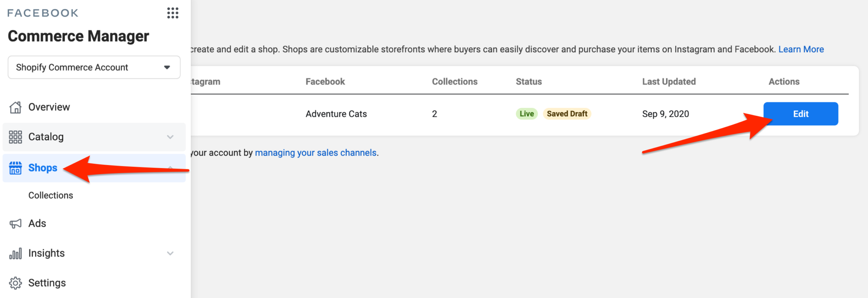Open the Shopify Commerce Account dropdown
The width and height of the screenshot is (868, 298).
point(94,67)
